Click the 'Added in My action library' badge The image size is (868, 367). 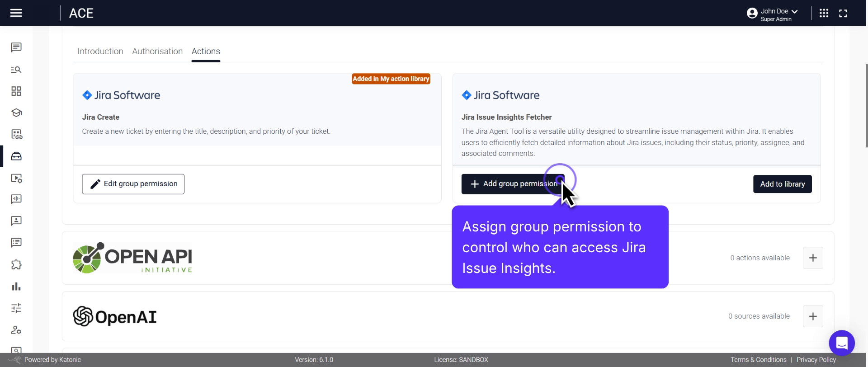[x=391, y=79]
